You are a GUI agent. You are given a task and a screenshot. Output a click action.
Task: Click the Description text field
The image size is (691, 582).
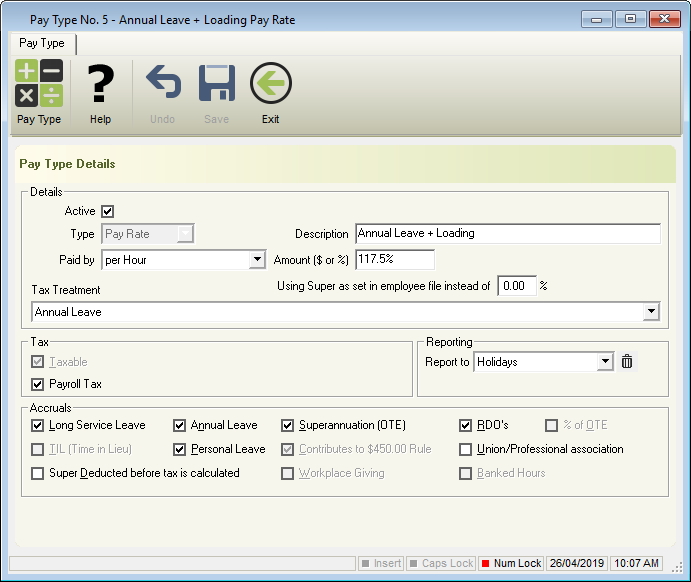point(508,234)
